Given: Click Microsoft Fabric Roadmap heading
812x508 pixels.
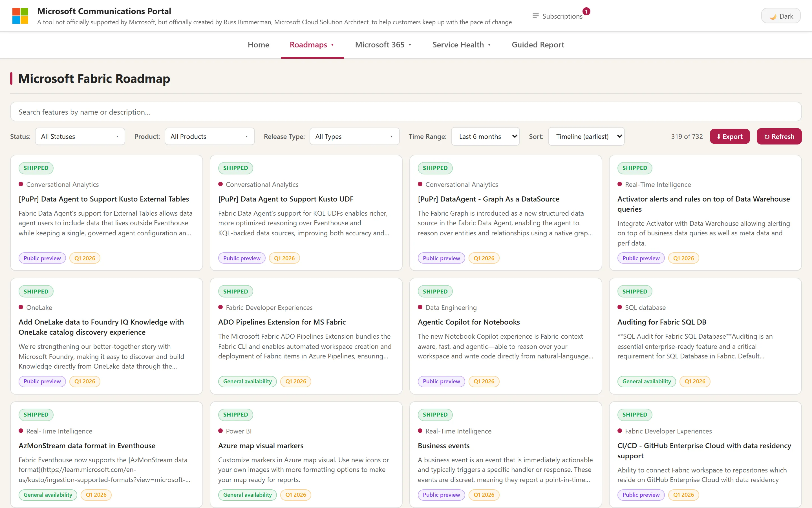Looking at the screenshot, I should pos(94,78).
